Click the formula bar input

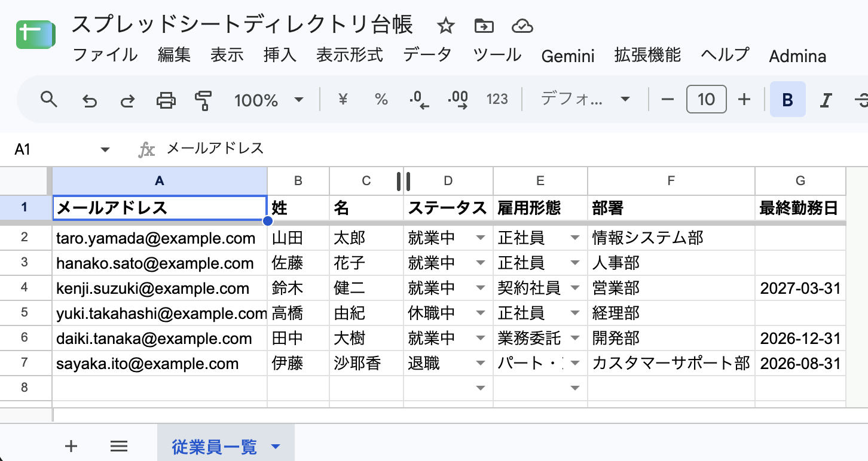(x=514, y=149)
